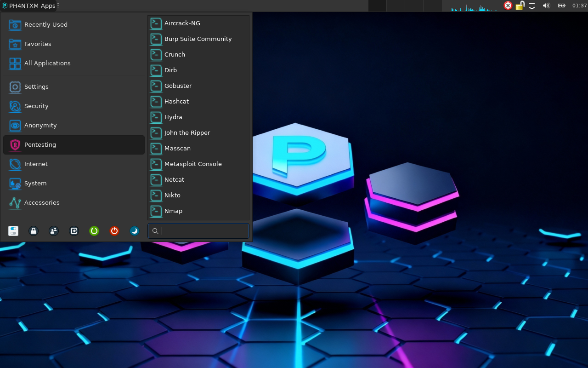Select the switch user icon

click(x=54, y=231)
